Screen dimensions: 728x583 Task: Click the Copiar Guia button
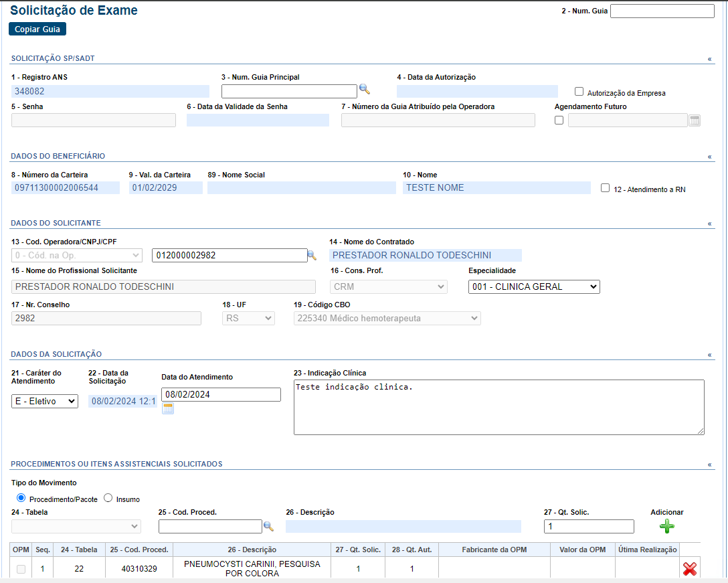[x=37, y=29]
